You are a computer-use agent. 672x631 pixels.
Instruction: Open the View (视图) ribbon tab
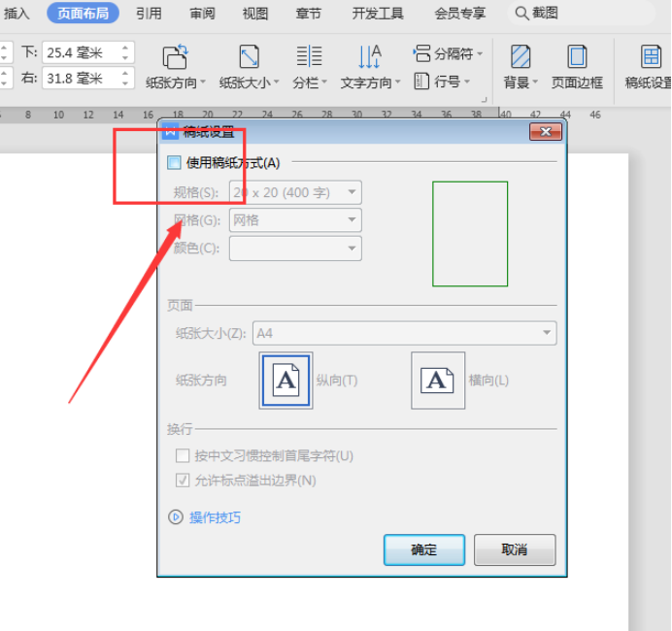point(255,14)
